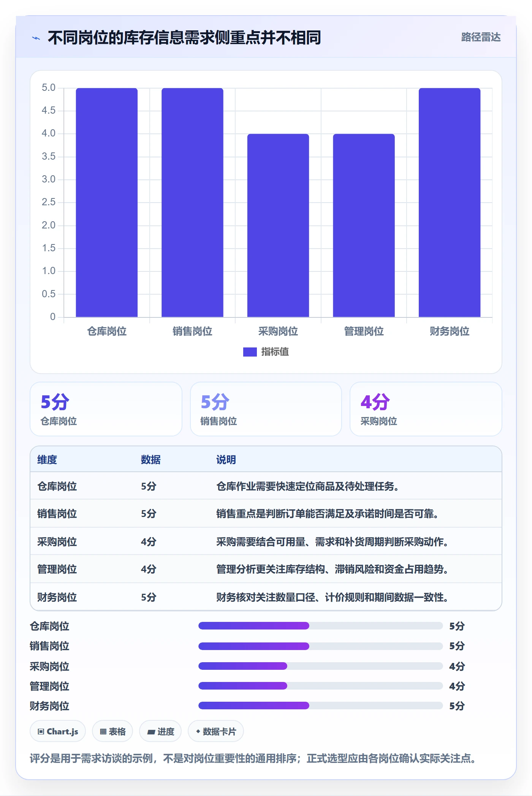Click the 财务岗位 x-axis label
Image resolution: width=532 pixels, height=796 pixels.
[x=450, y=331]
